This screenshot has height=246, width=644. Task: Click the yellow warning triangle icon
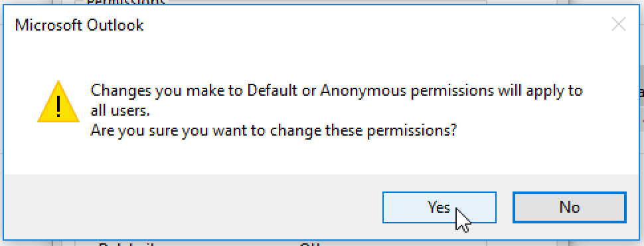[x=58, y=102]
